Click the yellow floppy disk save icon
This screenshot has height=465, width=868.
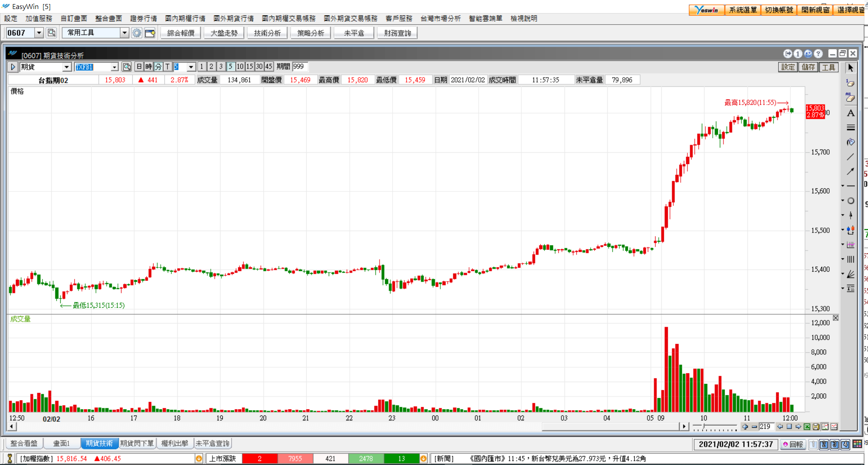pyautogui.click(x=816, y=427)
